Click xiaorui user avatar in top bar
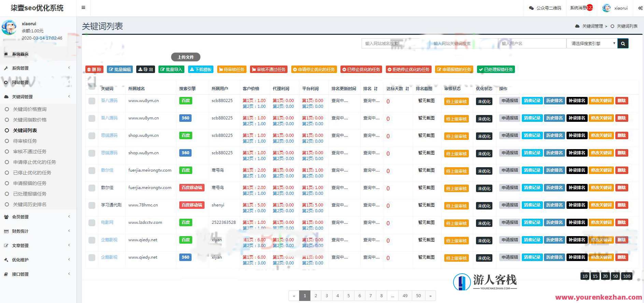This screenshot has height=303, width=644. click(x=606, y=8)
